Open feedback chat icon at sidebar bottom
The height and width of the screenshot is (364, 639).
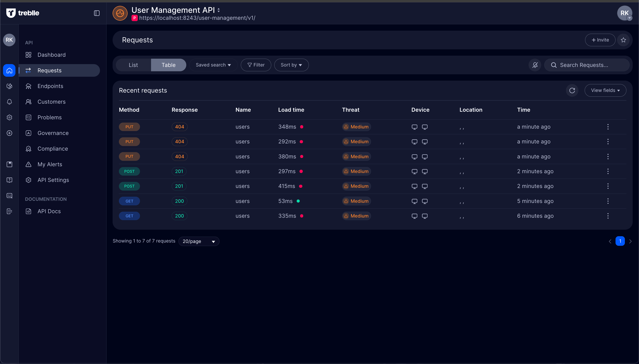(x=9, y=196)
